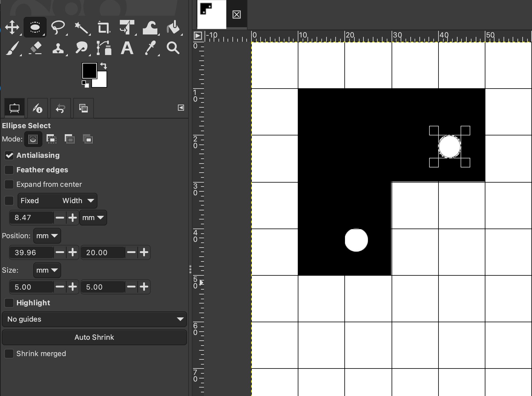This screenshot has height=396, width=532.
Task: Close the image tab
Action: tap(237, 15)
